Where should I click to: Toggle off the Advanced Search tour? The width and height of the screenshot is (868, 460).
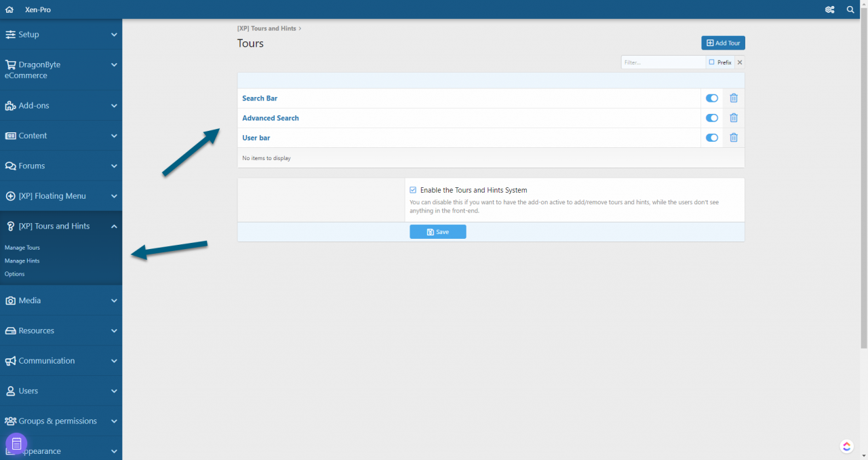pos(711,118)
